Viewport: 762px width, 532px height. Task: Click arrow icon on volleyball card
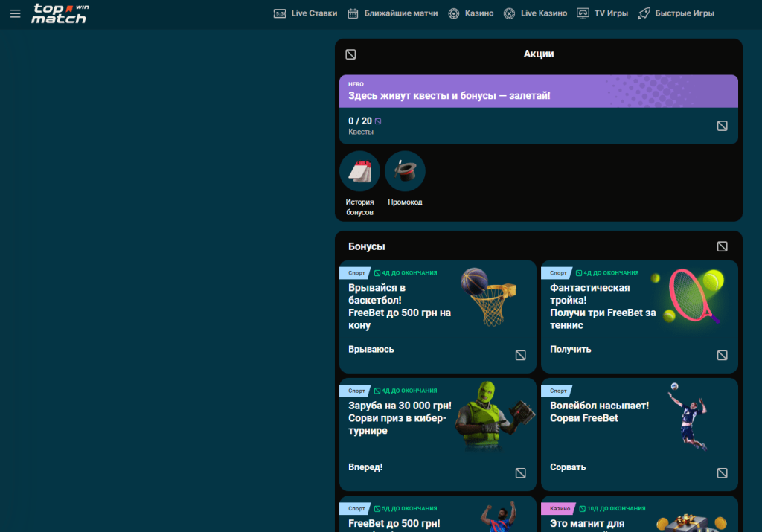point(722,473)
